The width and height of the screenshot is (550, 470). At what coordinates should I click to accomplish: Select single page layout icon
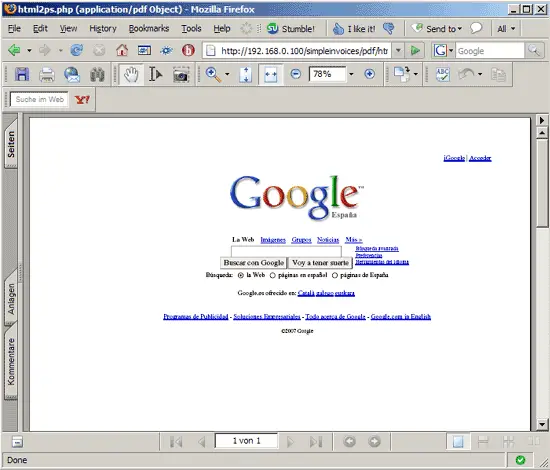[x=458, y=441]
